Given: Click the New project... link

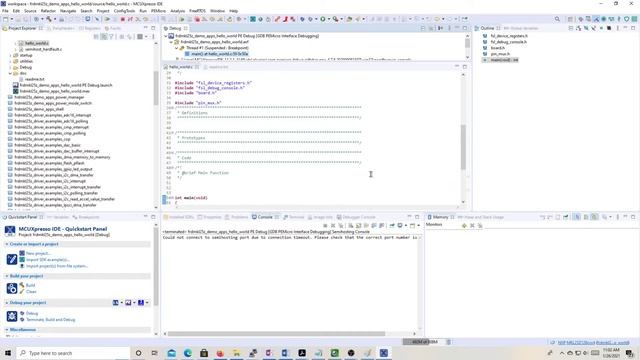Looking at the screenshot, I should pos(38,253).
